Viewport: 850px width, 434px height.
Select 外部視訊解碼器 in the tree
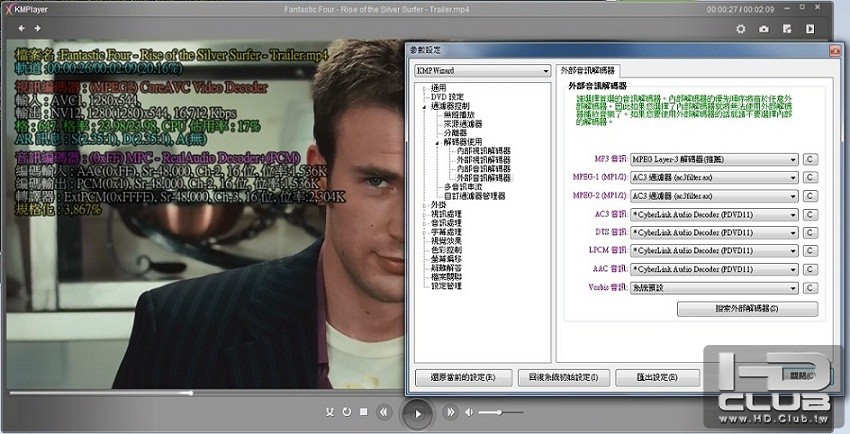[x=484, y=160]
